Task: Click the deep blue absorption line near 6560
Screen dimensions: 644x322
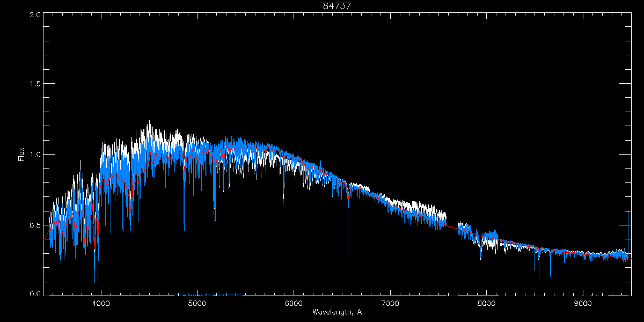Action: pos(348,236)
